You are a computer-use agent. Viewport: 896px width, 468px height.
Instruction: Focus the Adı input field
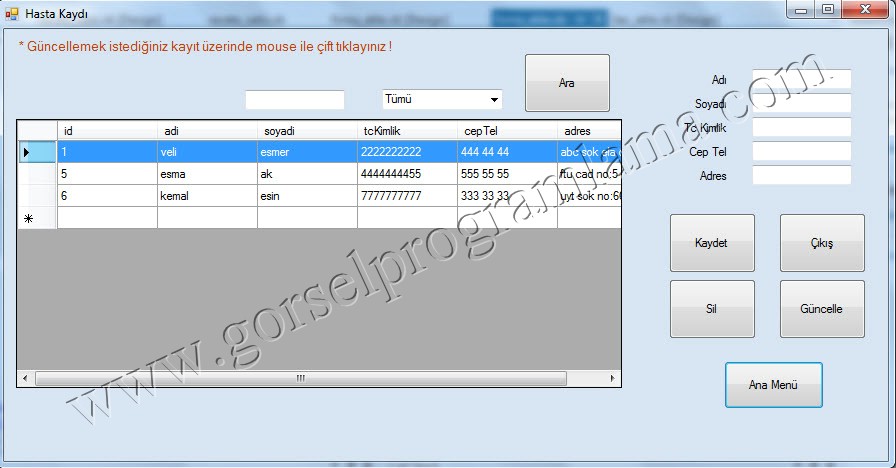(801, 79)
